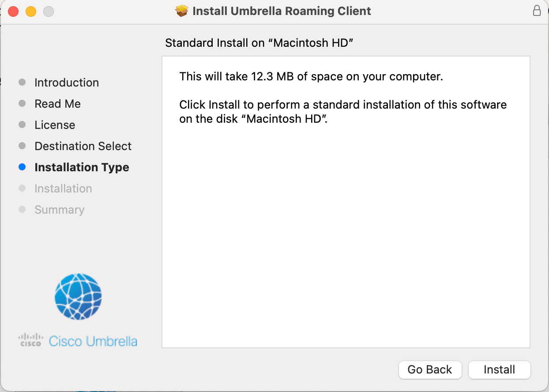The height and width of the screenshot is (392, 549).
Task: Click the Install button
Action: click(x=499, y=369)
